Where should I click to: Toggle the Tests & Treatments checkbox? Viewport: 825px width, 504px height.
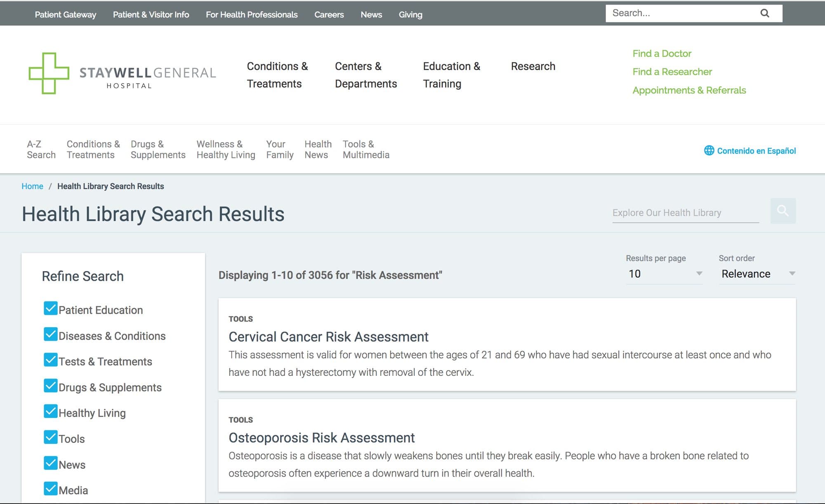(50, 360)
